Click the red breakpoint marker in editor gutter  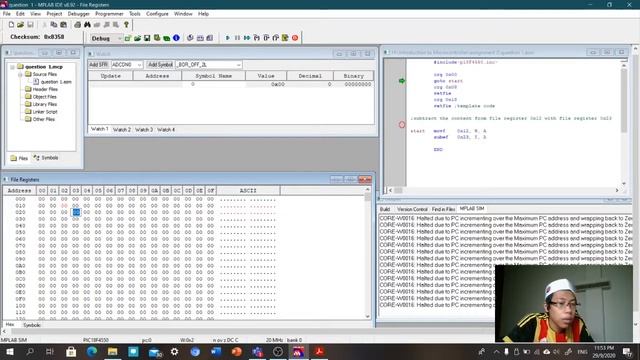402,124
